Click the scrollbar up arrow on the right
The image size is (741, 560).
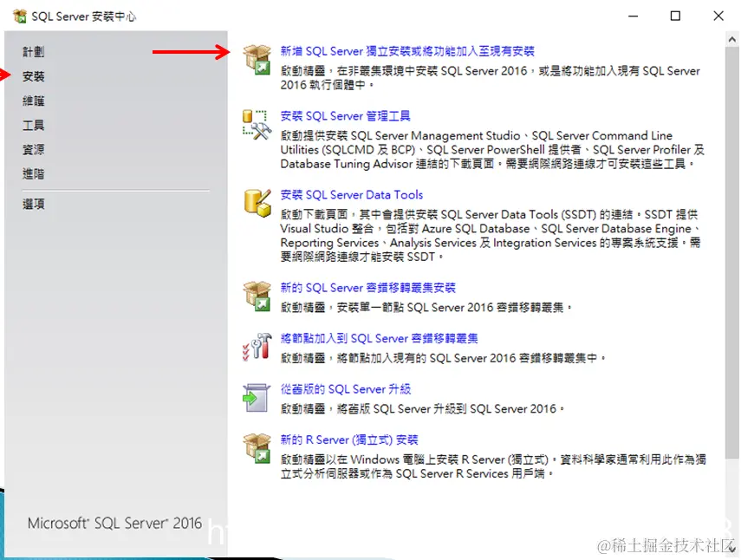(x=732, y=38)
